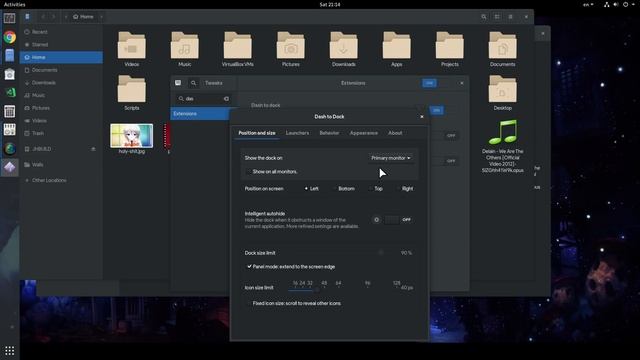Uncheck Panel mode extend to screen edge

[249, 267]
